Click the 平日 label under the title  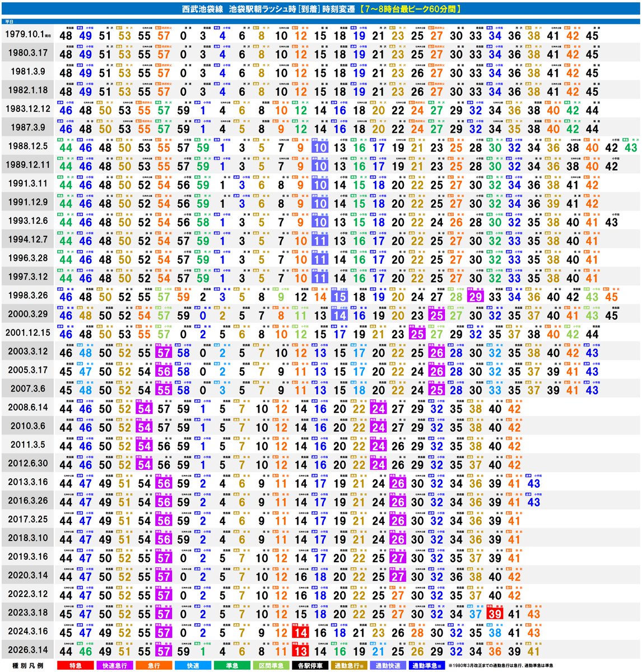pyautogui.click(x=8, y=21)
